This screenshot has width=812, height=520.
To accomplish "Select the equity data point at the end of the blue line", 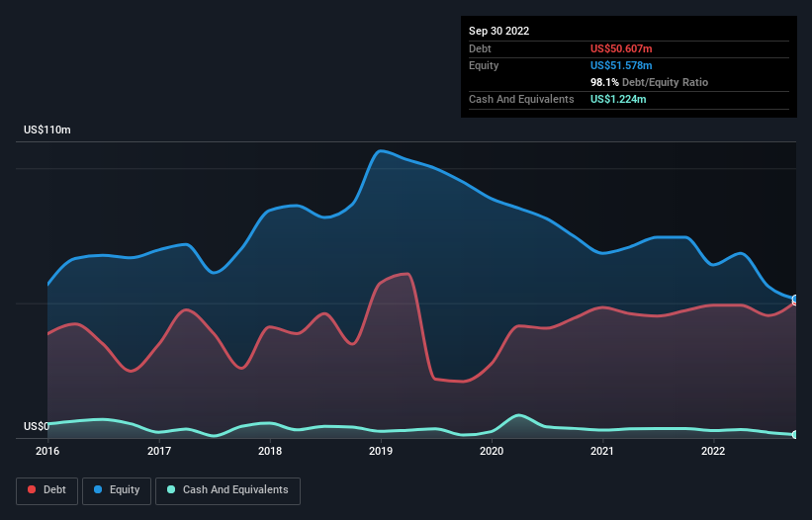I will click(796, 299).
